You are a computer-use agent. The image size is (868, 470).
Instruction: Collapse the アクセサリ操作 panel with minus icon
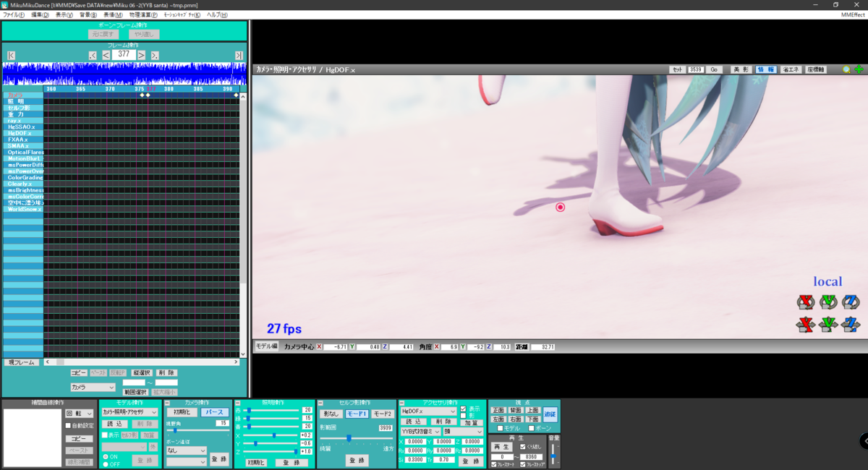[x=401, y=403]
